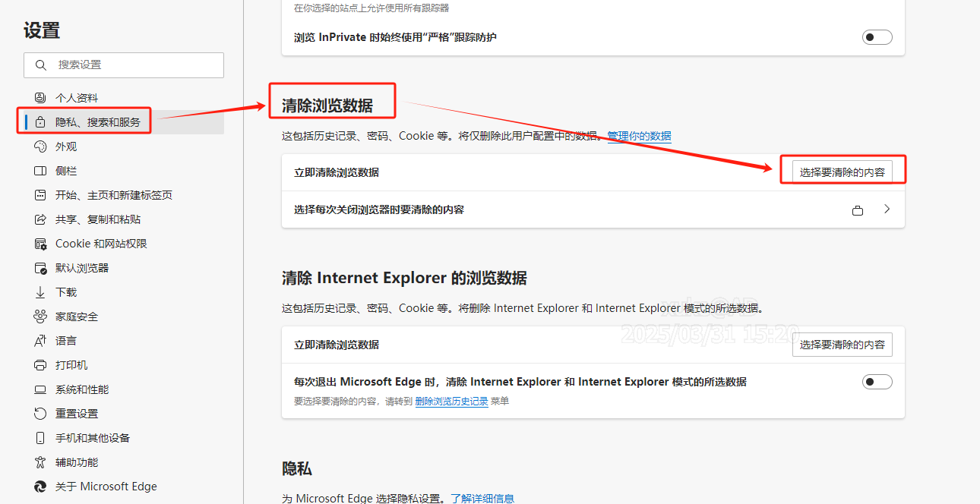Image resolution: width=980 pixels, height=504 pixels.
Task: Follow the 删除浏览历史记录 link
Action: pyautogui.click(x=451, y=402)
